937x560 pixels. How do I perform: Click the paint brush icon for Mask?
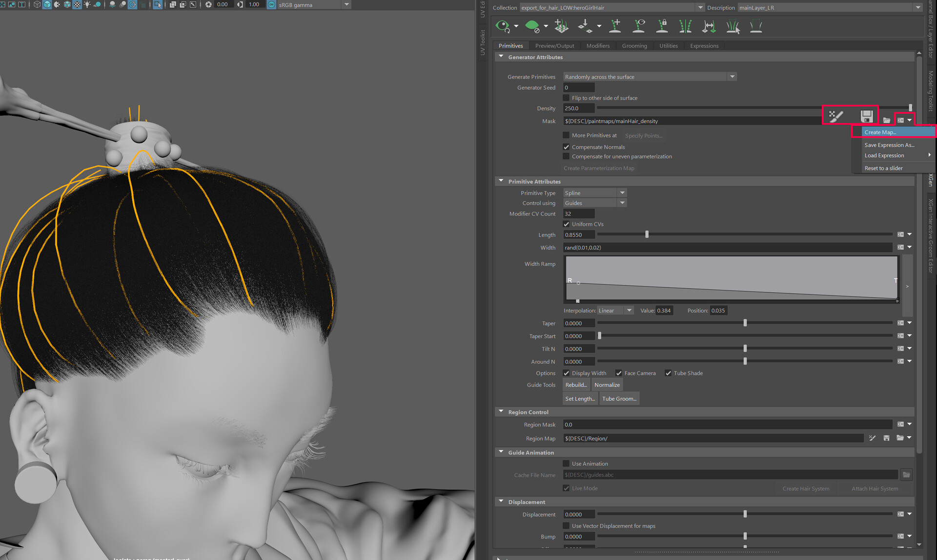point(835,116)
